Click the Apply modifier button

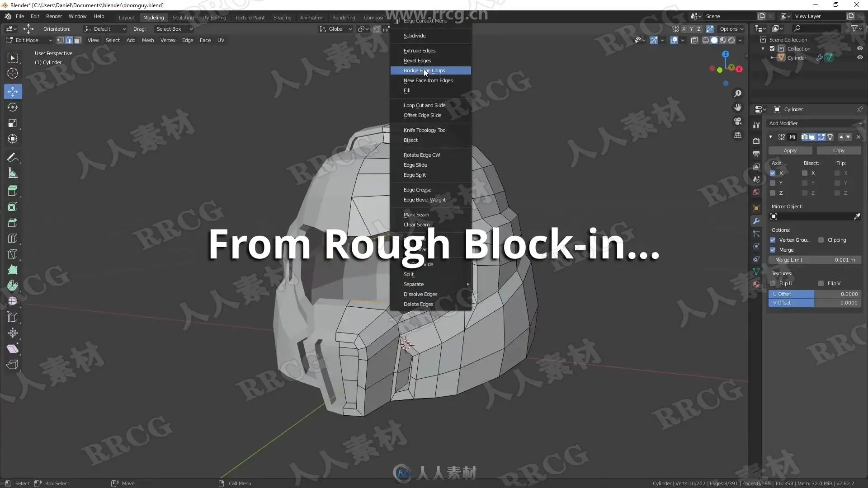790,150
